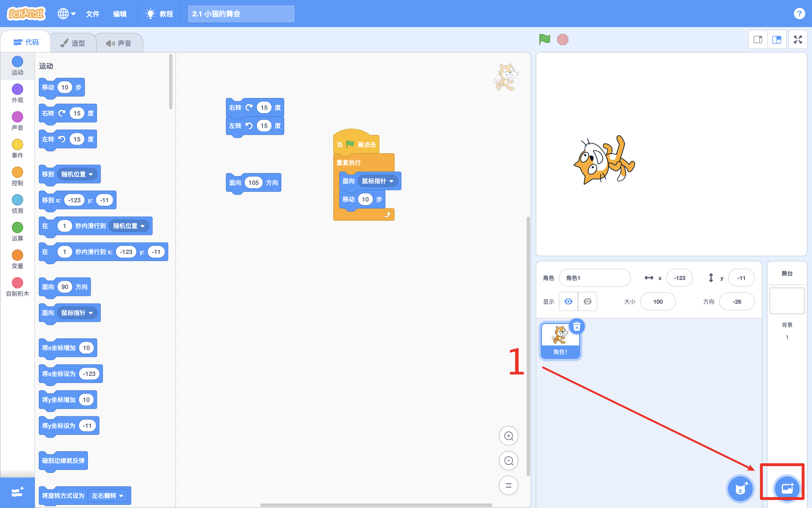This screenshot has height=508, width=812.
Task: Show sprite with eye icon
Action: click(x=568, y=301)
